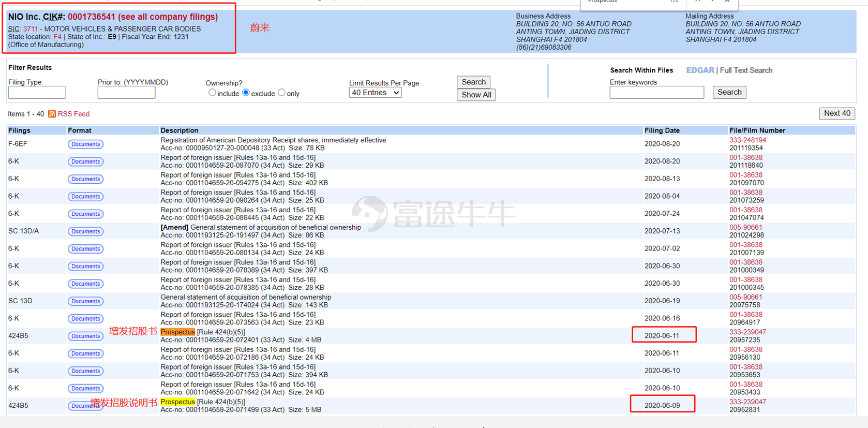Open the 40 Entries results dropdown

click(x=375, y=93)
